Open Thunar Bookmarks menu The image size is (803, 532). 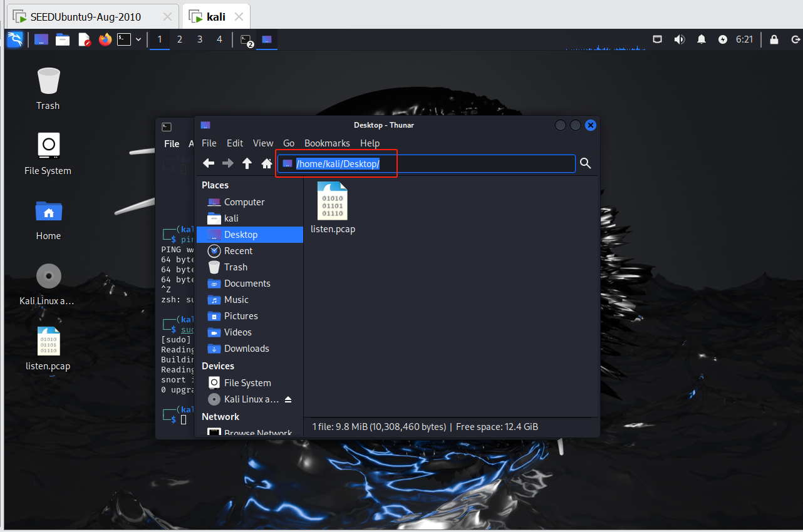pyautogui.click(x=327, y=143)
